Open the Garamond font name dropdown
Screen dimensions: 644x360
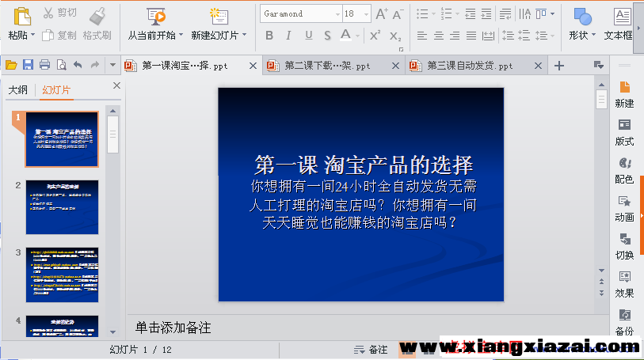[x=337, y=14]
